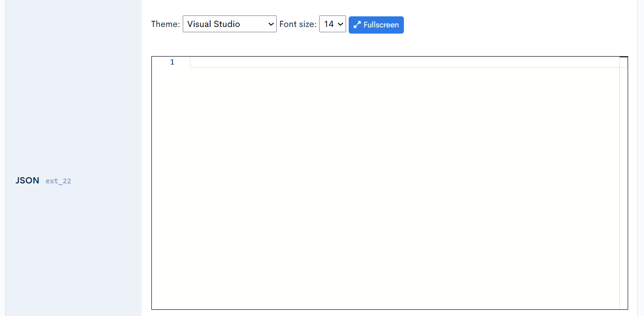
Task: Place cursor on line 1 of the editor
Action: (x=397, y=62)
